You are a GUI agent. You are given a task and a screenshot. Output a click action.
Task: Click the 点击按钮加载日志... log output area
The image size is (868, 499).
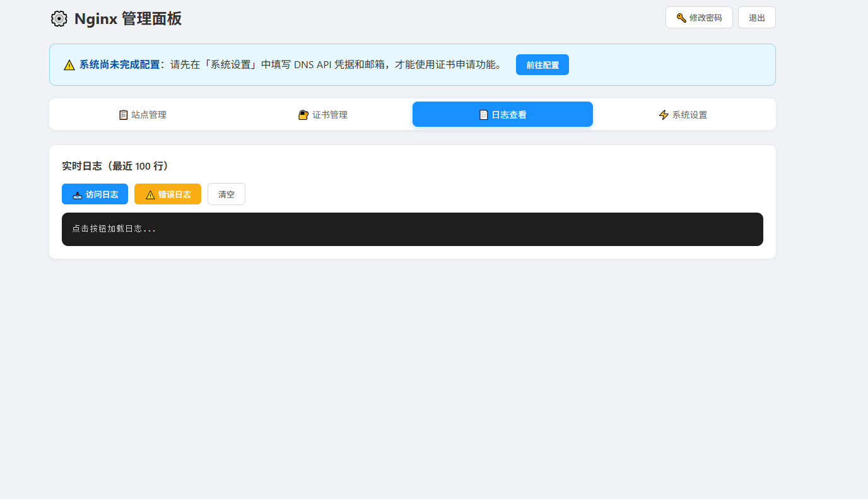click(x=413, y=229)
